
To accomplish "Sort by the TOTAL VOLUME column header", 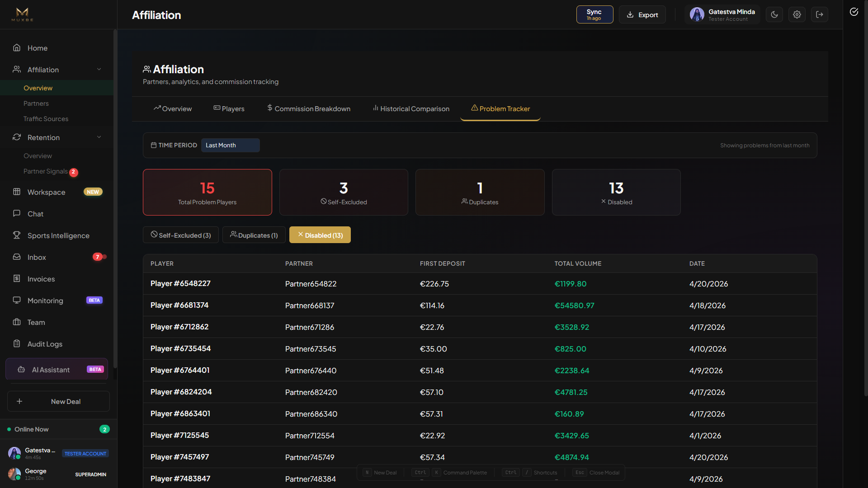I will (578, 263).
